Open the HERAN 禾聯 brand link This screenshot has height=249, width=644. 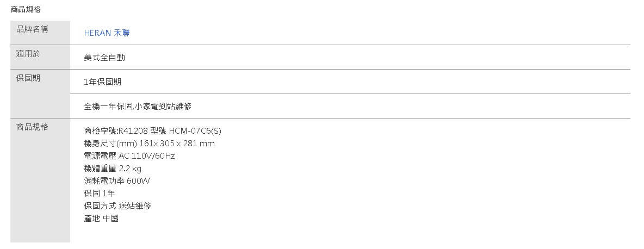[x=107, y=33]
